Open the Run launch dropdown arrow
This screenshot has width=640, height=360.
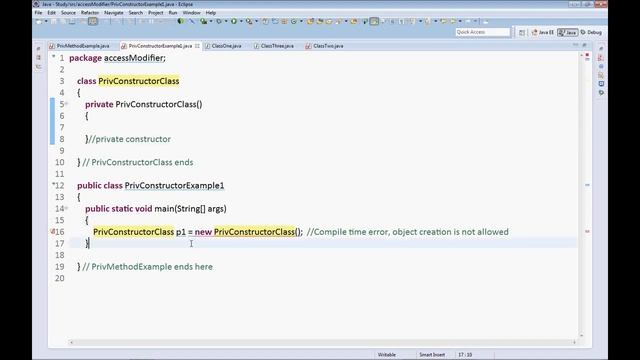point(241,21)
